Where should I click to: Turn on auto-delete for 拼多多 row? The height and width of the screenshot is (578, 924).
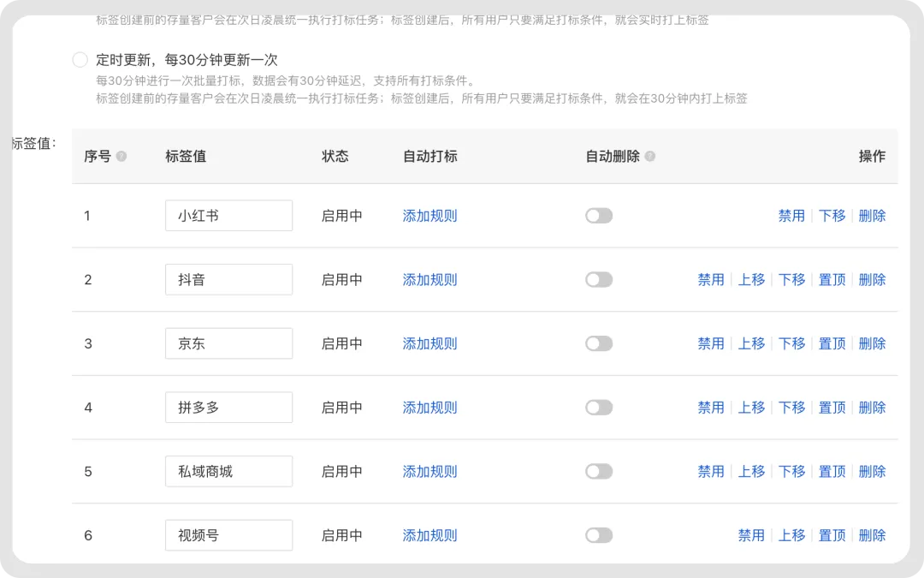coord(599,408)
